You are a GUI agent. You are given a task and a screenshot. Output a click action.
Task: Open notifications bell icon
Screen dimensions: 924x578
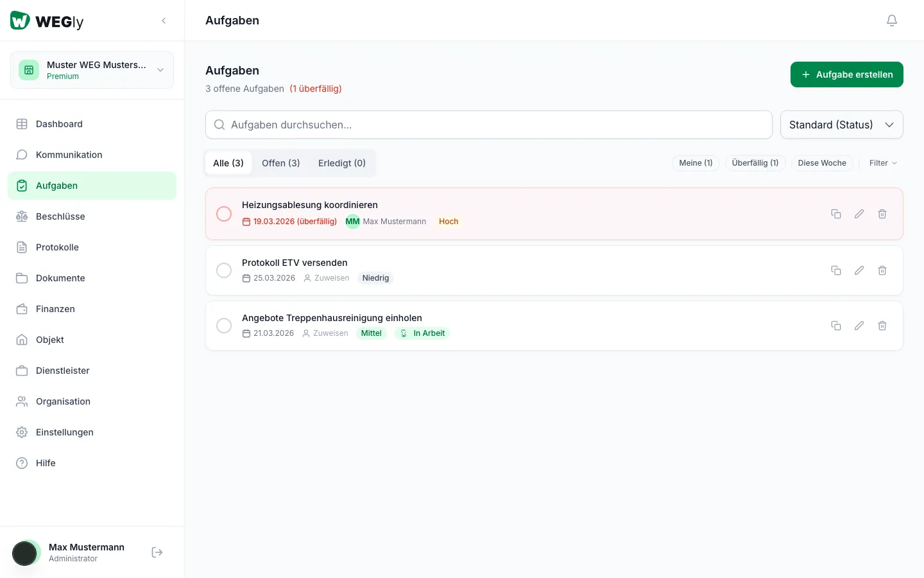pos(892,21)
